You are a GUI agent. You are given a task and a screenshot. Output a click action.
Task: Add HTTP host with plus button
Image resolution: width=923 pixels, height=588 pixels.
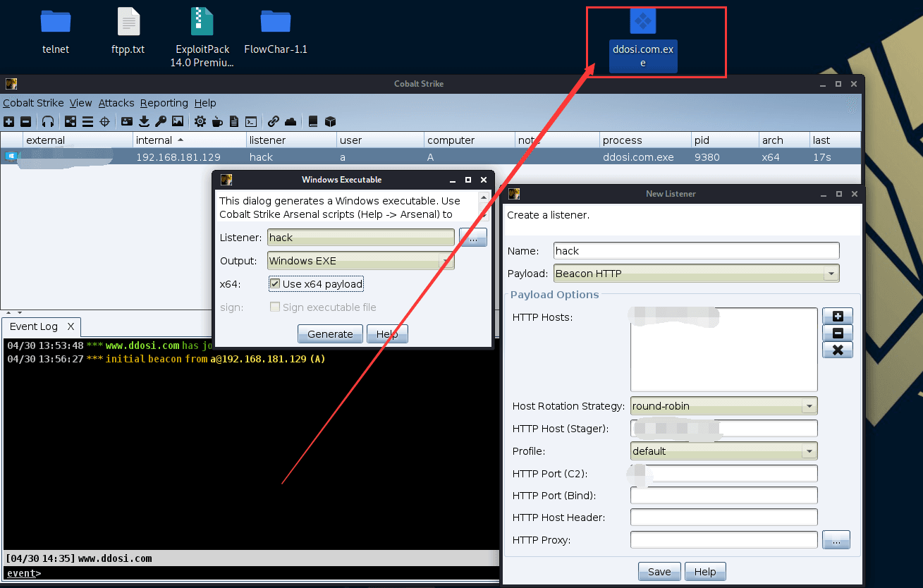point(838,316)
